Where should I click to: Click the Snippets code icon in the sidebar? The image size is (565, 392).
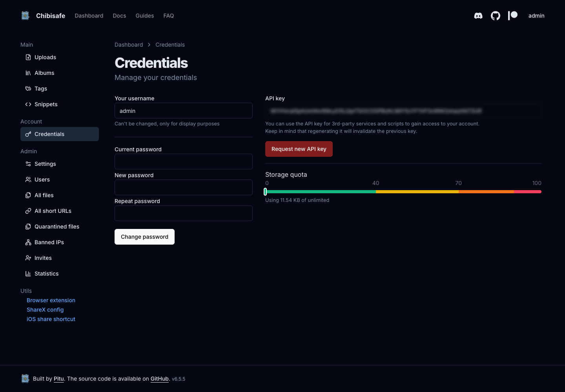[x=28, y=104]
